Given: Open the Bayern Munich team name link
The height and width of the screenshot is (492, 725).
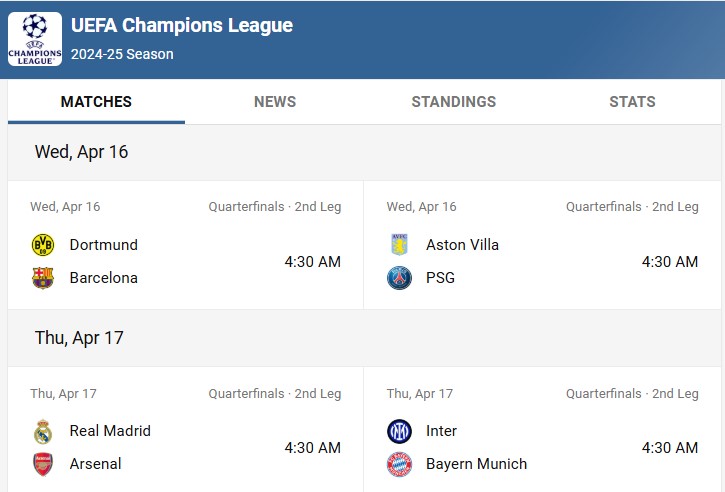Looking at the screenshot, I should point(476,464).
